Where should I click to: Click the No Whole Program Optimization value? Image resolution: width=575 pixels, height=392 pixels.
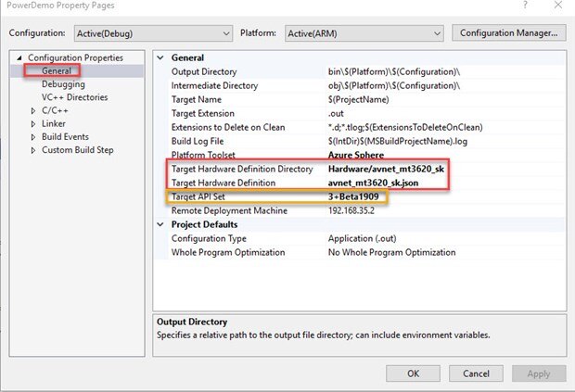[x=391, y=252]
